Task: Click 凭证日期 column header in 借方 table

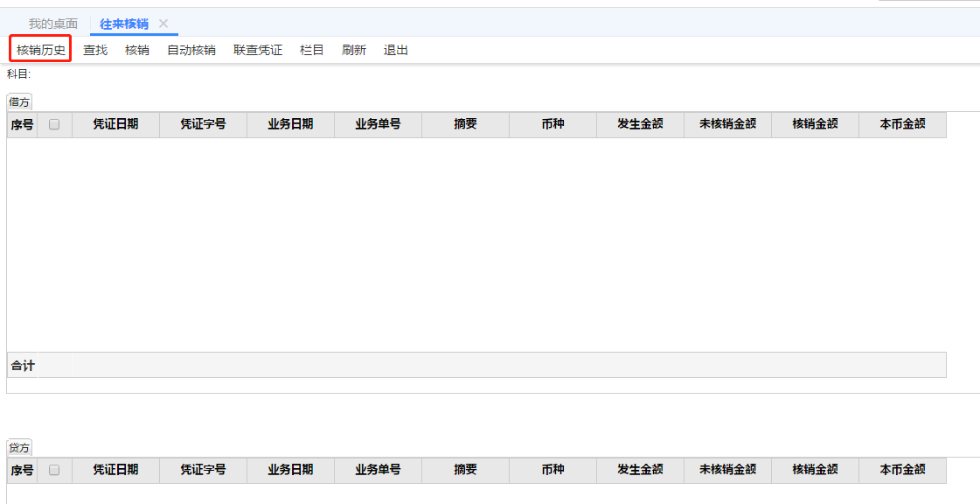Action: point(115,124)
